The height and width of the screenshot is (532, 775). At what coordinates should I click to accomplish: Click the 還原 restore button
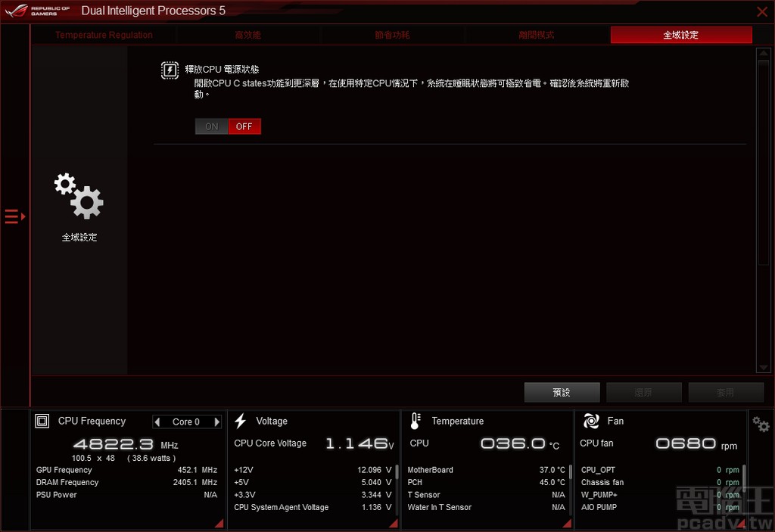(643, 392)
